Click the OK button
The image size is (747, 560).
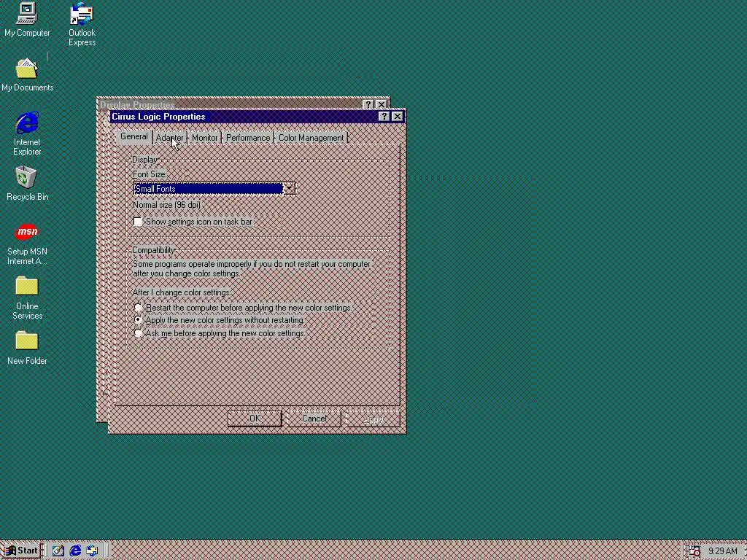click(x=255, y=419)
